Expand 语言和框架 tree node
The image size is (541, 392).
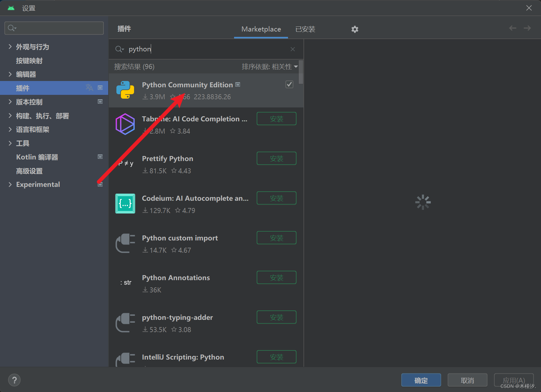10,129
